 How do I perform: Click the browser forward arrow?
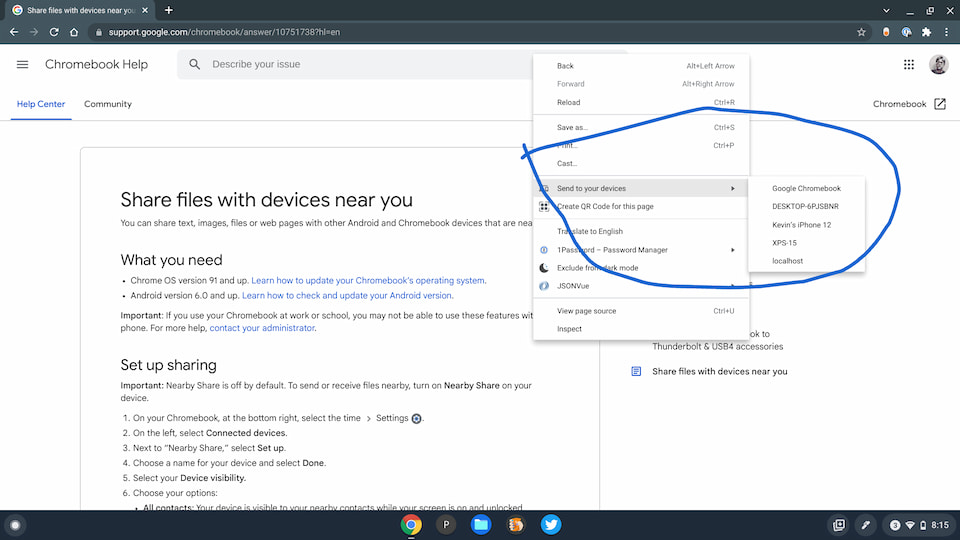click(x=34, y=32)
